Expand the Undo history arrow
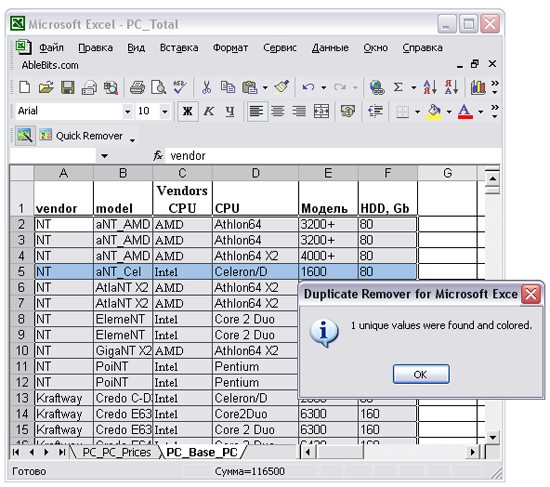This screenshot has height=487, width=550. pyautogui.click(x=323, y=87)
